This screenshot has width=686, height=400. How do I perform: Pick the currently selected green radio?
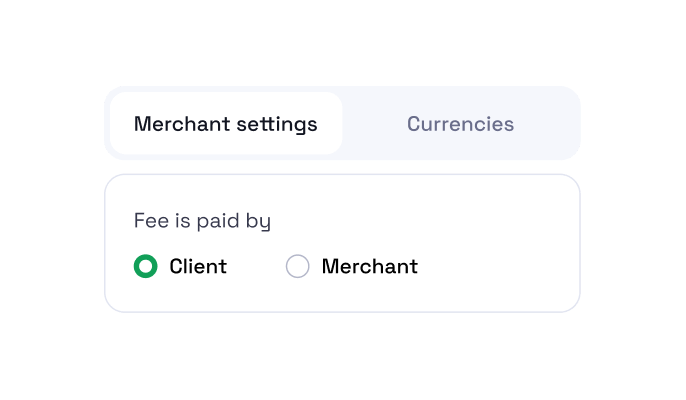click(146, 266)
